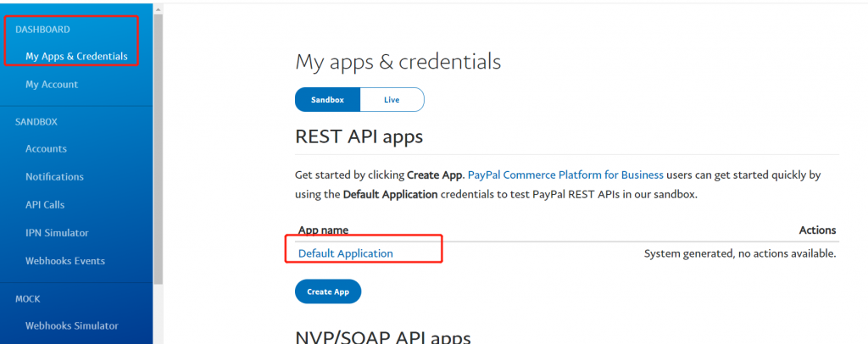This screenshot has height=344, width=868.
Task: Click the Create App button
Action: coord(328,291)
